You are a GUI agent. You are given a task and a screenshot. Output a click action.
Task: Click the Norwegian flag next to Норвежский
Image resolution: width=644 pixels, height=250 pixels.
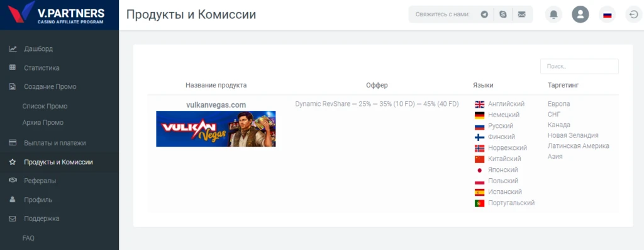(479, 148)
